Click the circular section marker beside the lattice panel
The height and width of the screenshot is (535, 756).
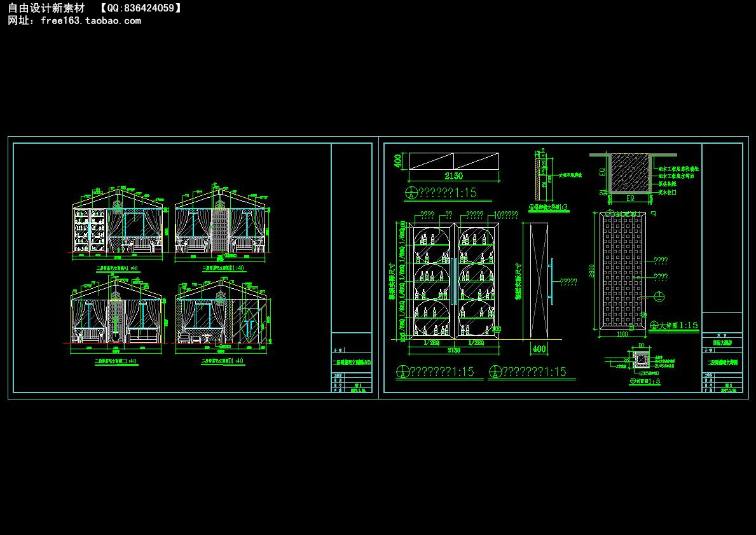pyautogui.click(x=660, y=296)
